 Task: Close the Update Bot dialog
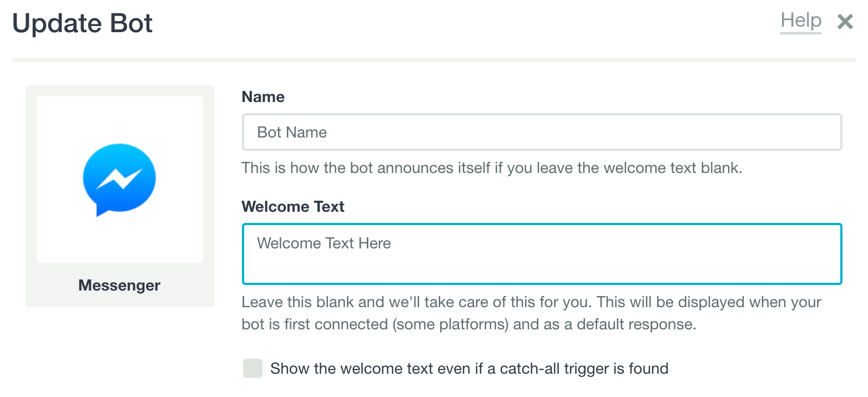tap(845, 22)
